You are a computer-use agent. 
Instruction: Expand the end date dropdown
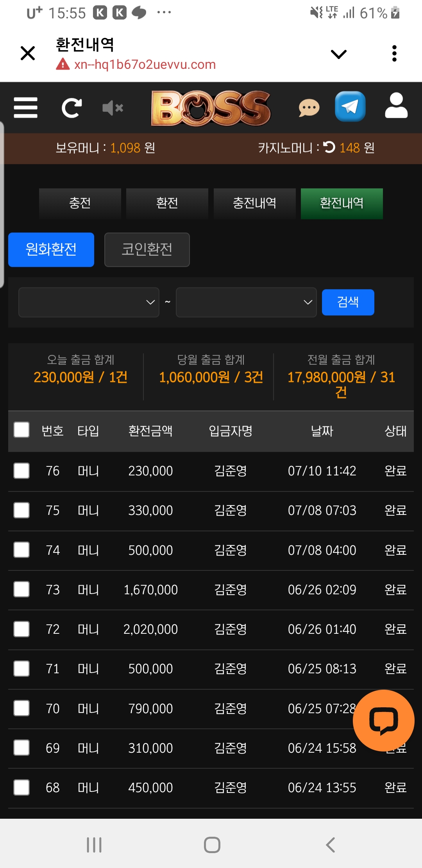[x=246, y=302]
